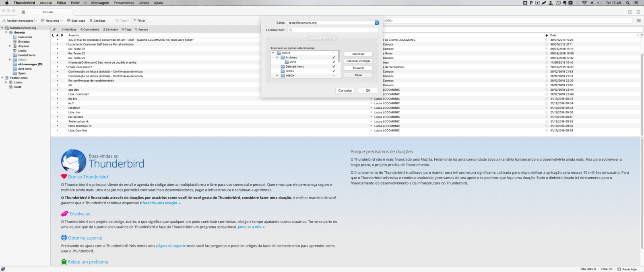
Task: Toggle subscription check for Archives folder
Action: click(334, 58)
